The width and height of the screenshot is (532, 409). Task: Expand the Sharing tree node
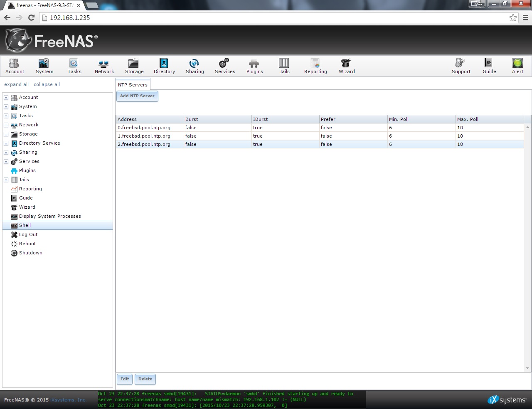coord(6,152)
